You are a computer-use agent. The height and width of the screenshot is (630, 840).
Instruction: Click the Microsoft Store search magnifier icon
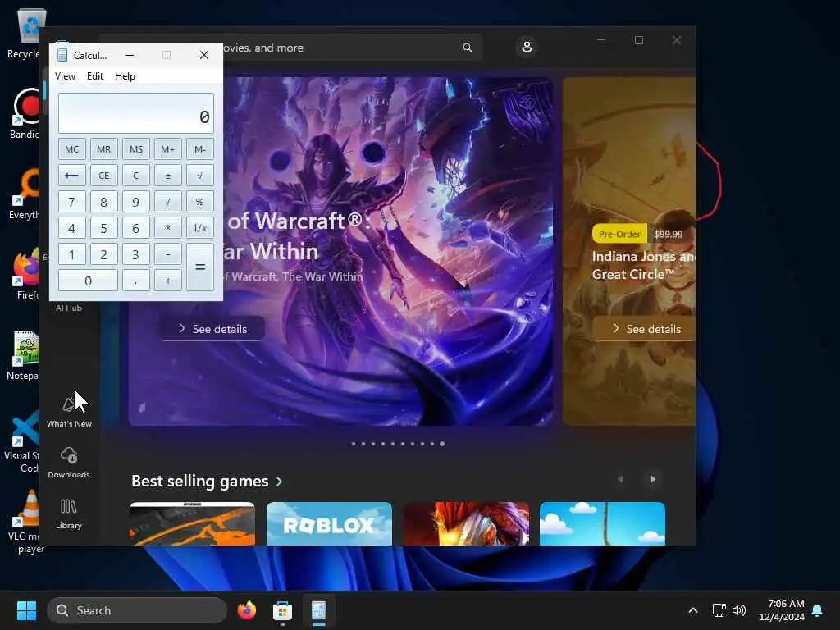tap(467, 48)
